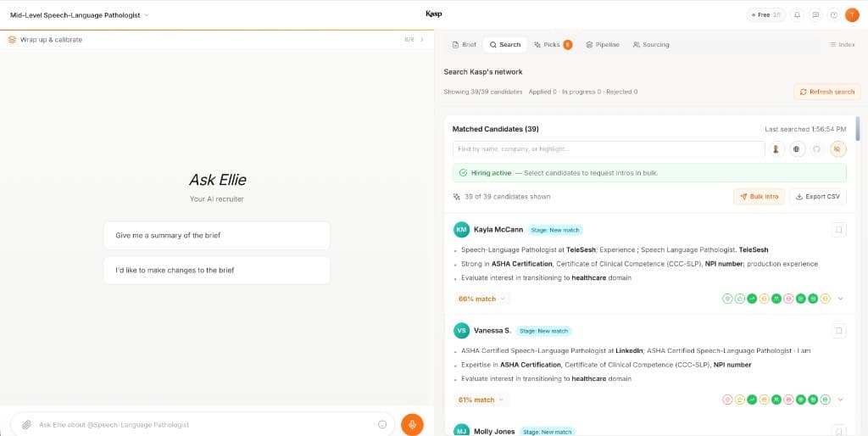Viewport: 868px width, 436px height.
Task: Open the Mid-Level Speech-Language Pathologist dropdown
Action: (x=80, y=15)
